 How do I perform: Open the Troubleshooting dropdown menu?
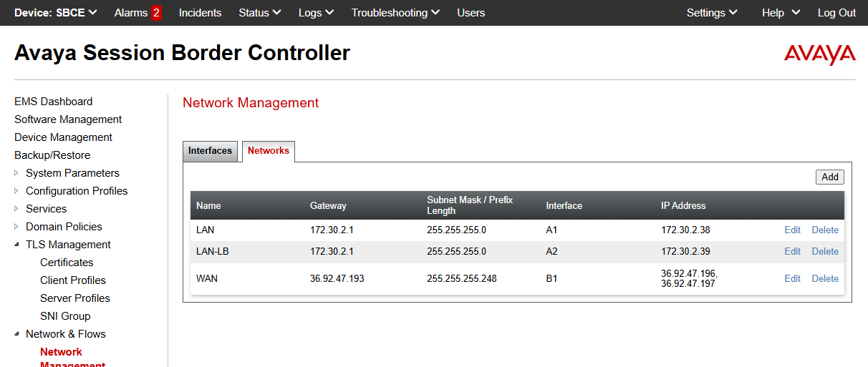pyautogui.click(x=395, y=13)
